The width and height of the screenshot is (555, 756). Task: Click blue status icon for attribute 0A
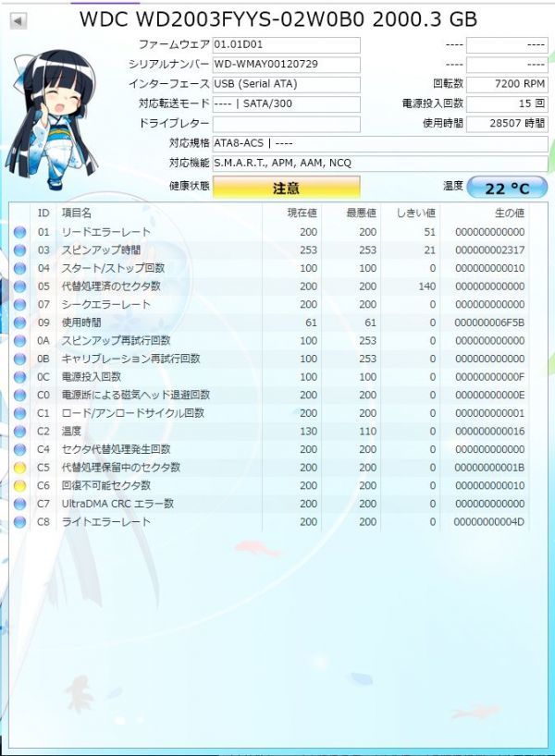(x=19, y=341)
